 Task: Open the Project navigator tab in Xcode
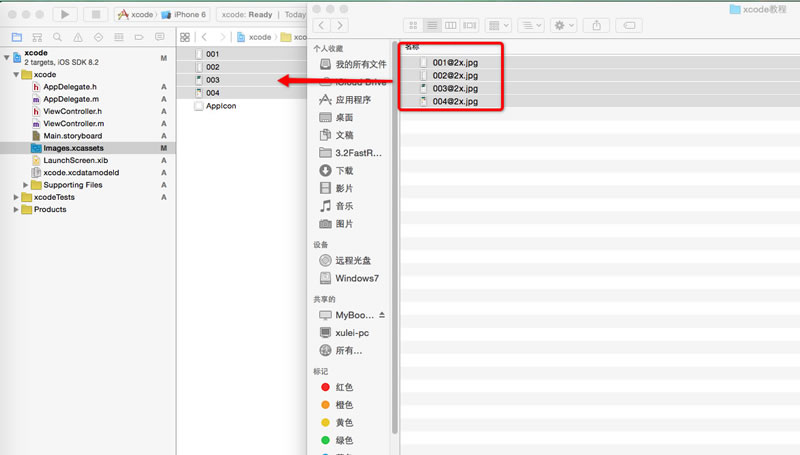17,37
